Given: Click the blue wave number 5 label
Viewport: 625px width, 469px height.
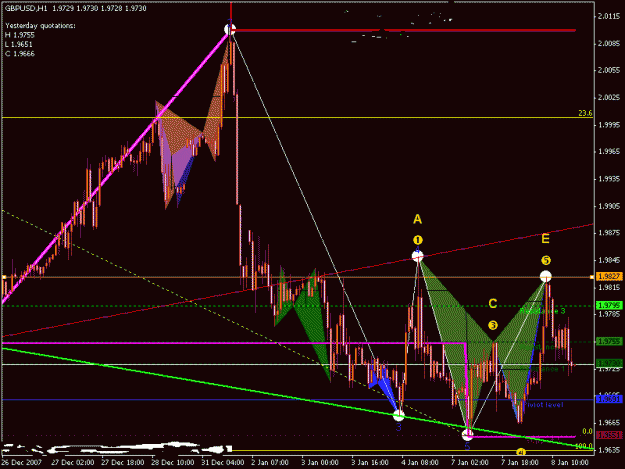Looking at the screenshot, I should coord(467,447).
